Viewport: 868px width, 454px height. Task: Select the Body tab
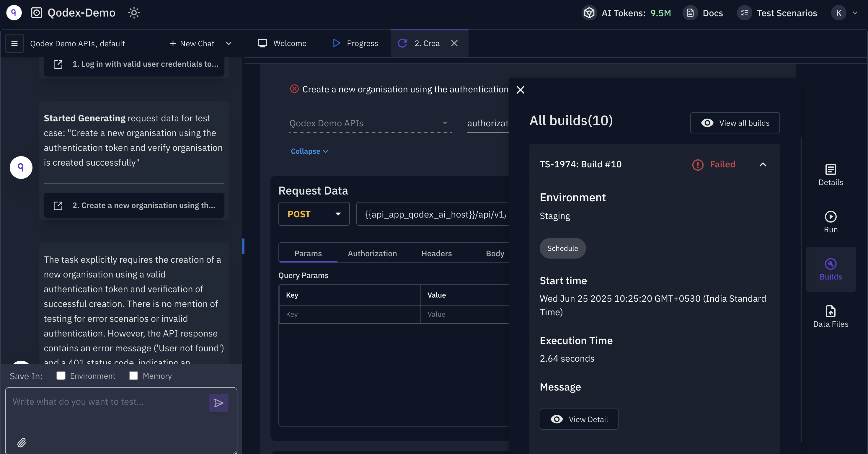coord(495,253)
